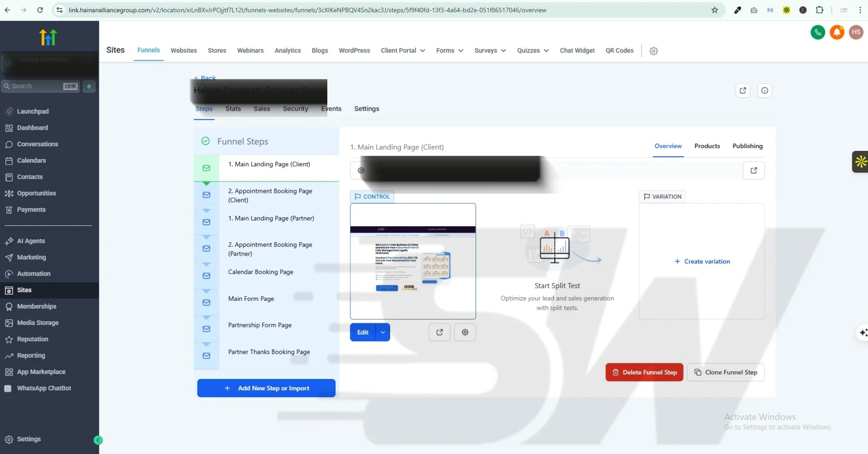Screen dimensions: 868x454
Task: Click Add New Step or Import
Action: pos(266,388)
